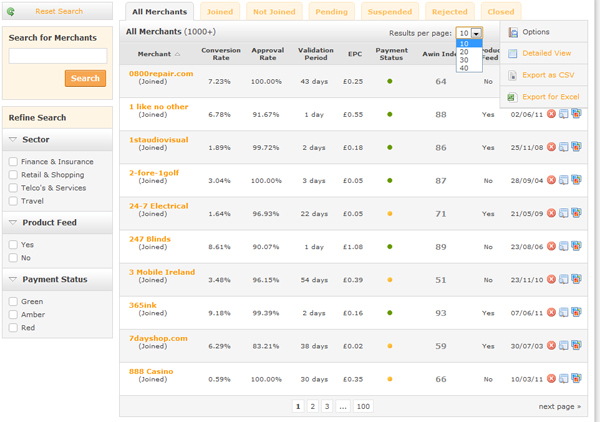Switch to the Joined tab

pos(220,12)
